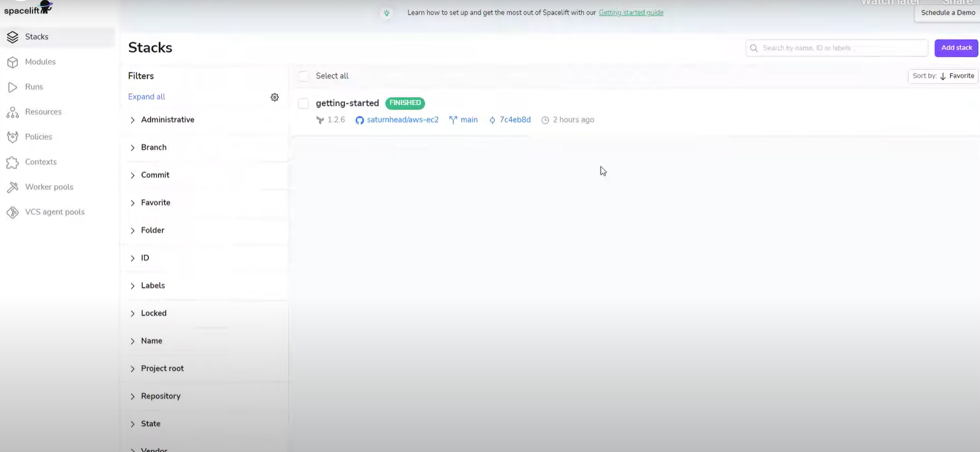Screen dimensions: 980x452
Task: Click the Resources nodes icon
Action: [x=13, y=112]
